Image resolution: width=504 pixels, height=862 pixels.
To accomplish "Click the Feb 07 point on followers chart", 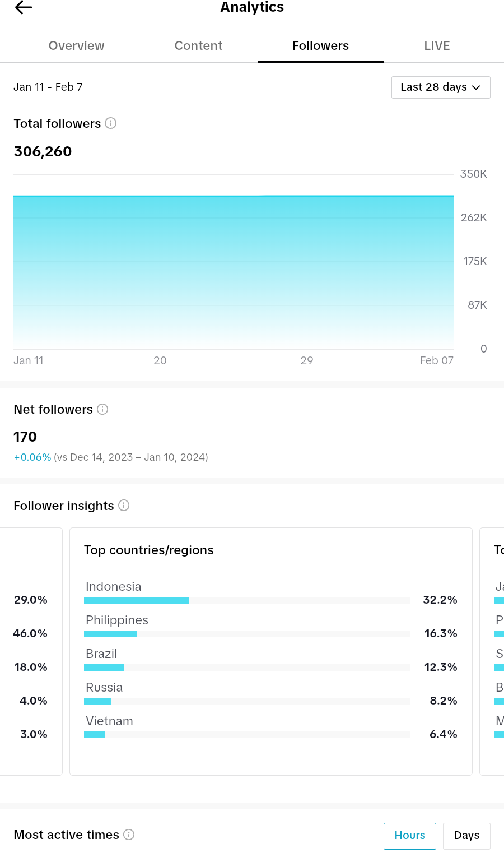I will [x=437, y=360].
